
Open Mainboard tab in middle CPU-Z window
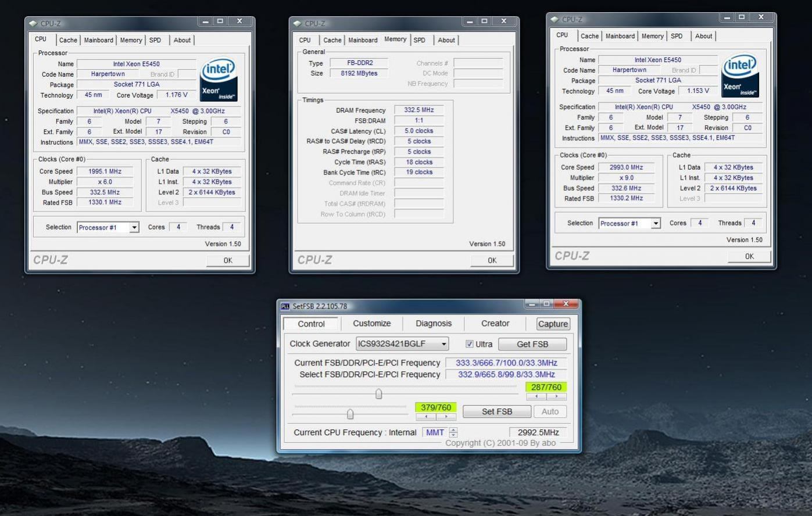pos(363,40)
